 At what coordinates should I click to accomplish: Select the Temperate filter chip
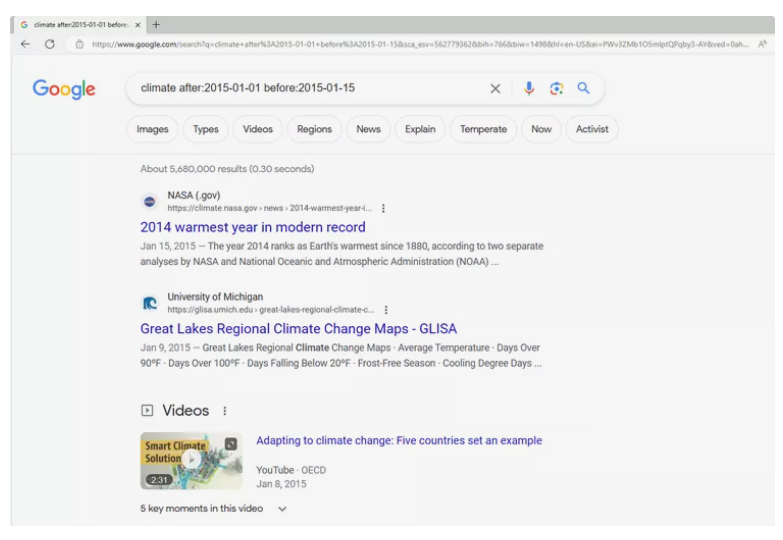pyautogui.click(x=483, y=129)
